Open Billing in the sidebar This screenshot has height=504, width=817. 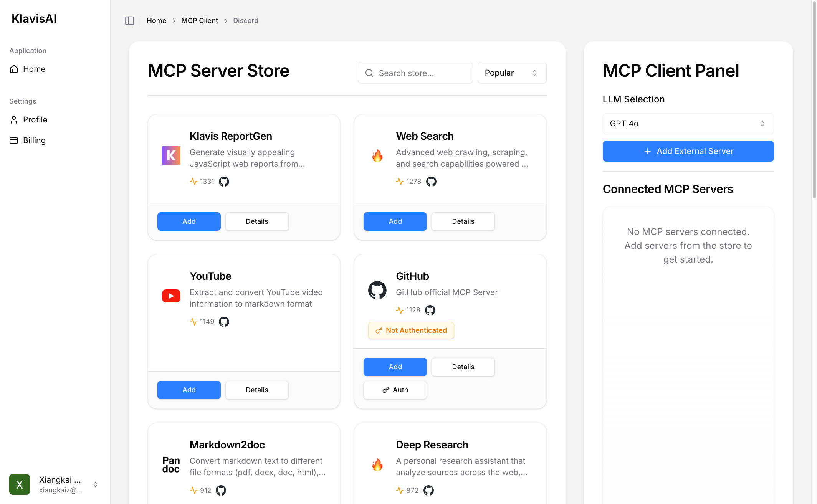34,140
